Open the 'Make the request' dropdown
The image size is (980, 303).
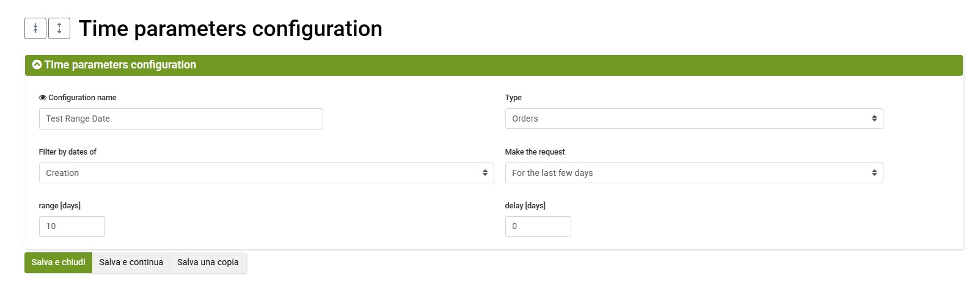pyautogui.click(x=694, y=173)
